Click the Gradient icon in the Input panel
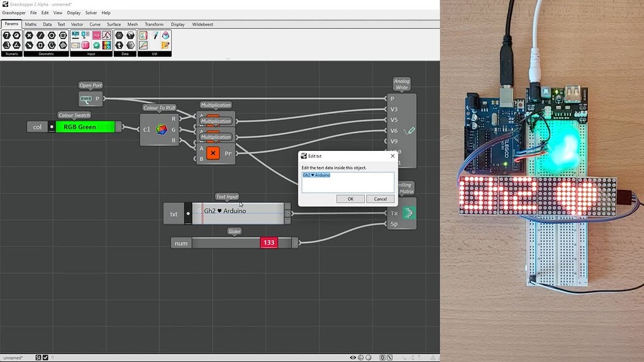Screen dimensions: 644x362 click(x=107, y=46)
